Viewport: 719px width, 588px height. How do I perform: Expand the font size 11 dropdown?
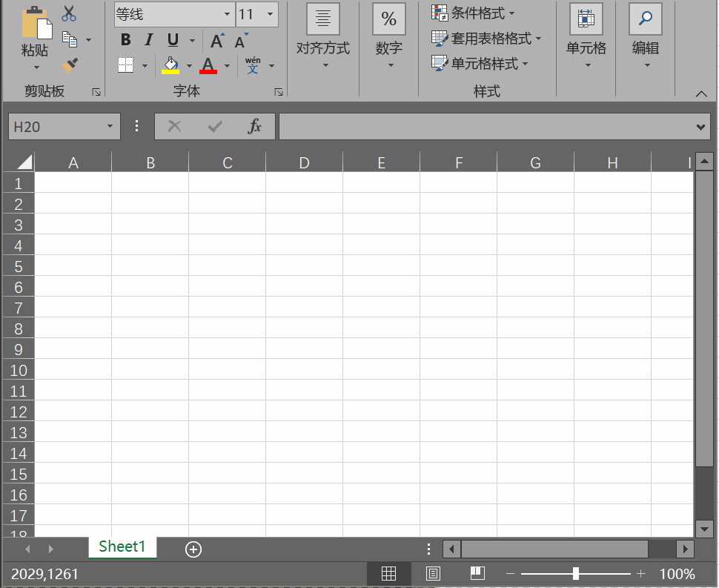pos(270,14)
